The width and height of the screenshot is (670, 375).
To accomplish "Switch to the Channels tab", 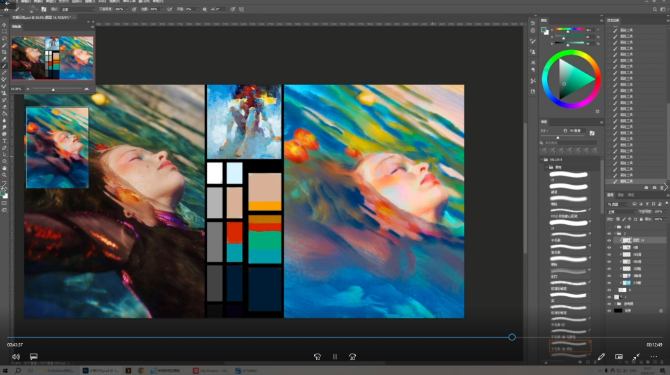I will [x=620, y=195].
